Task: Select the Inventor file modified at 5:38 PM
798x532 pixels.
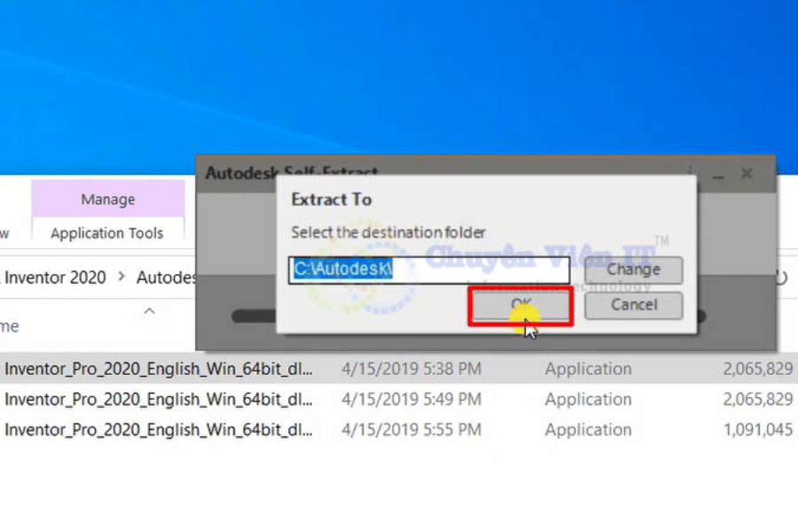Action: 158,369
